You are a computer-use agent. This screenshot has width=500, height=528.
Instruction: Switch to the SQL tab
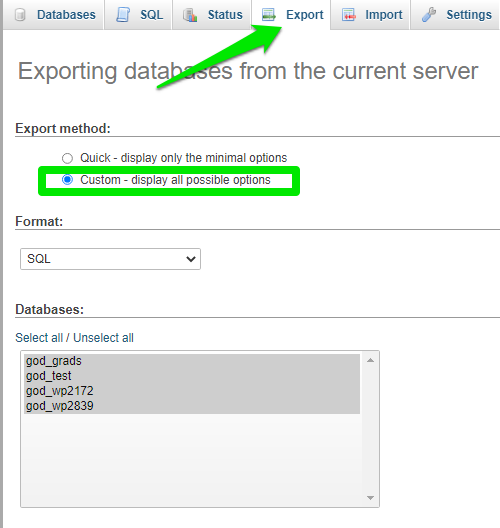pyautogui.click(x=139, y=15)
